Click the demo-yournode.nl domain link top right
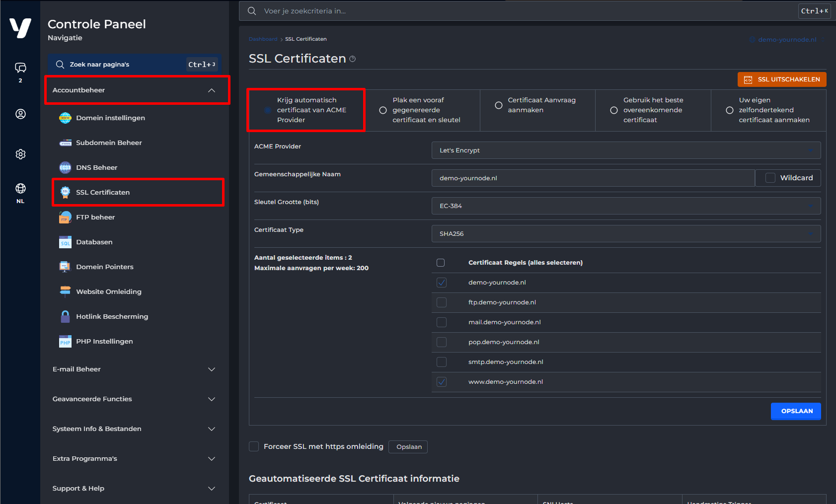The height and width of the screenshot is (504, 836). click(787, 40)
